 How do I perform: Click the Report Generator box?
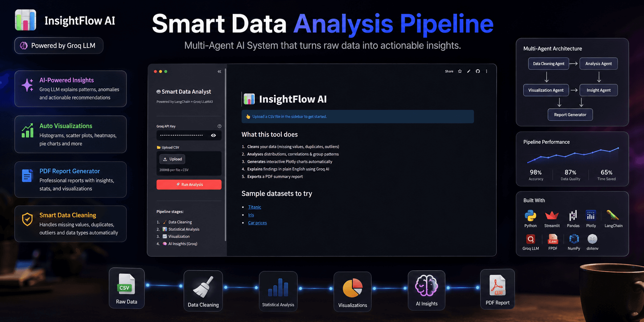tap(570, 115)
